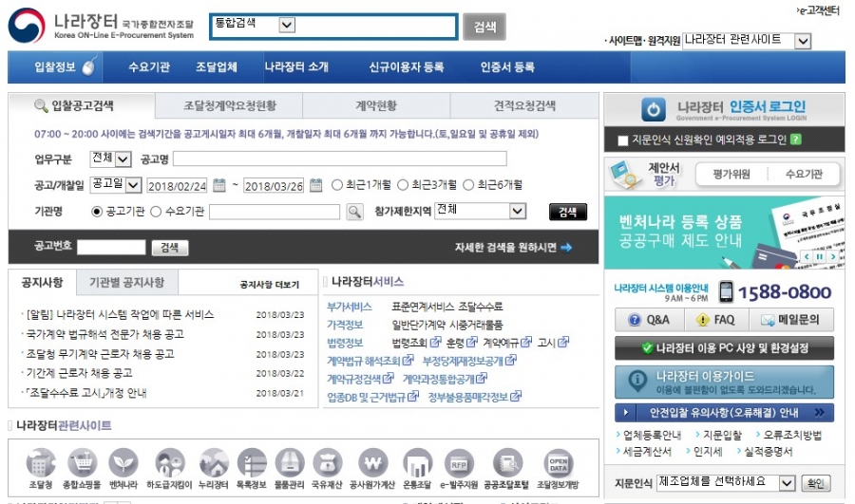This screenshot has height=504, width=855.
Task: Open notice 국가계약 법규해석 전문가 채용 공고
Action: [105, 334]
